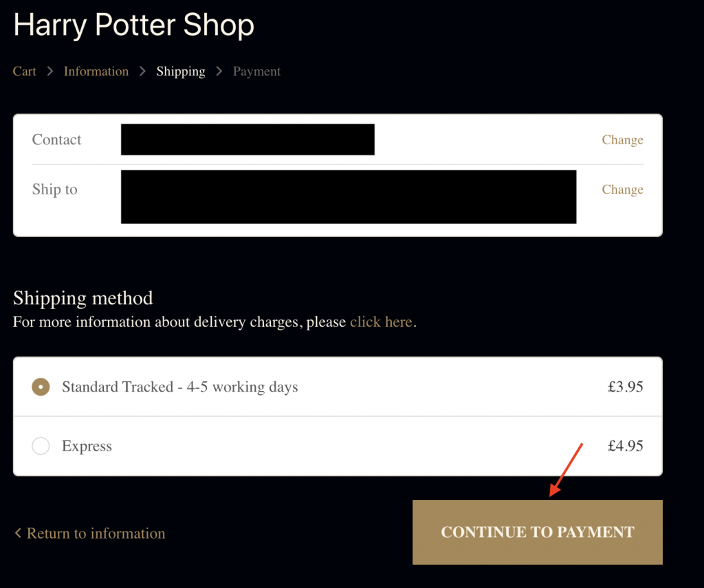Select the Standard Tracked radio button

tap(41, 387)
